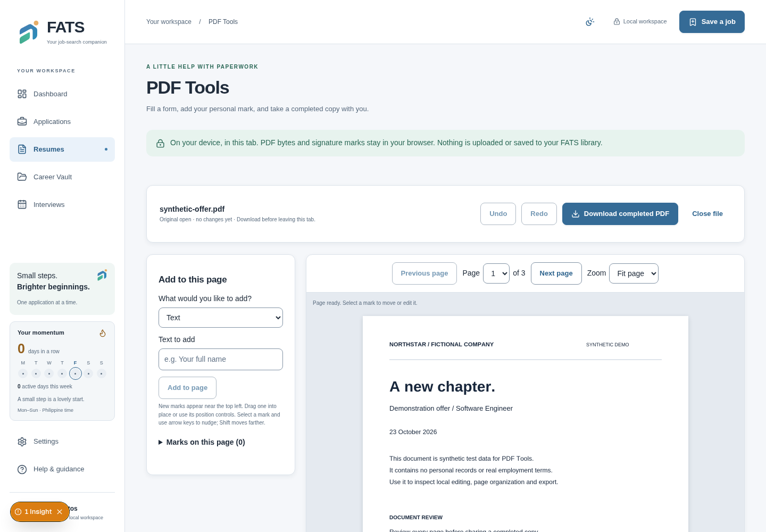Click 'Page ready. Select a mark' status text

tap(365, 303)
